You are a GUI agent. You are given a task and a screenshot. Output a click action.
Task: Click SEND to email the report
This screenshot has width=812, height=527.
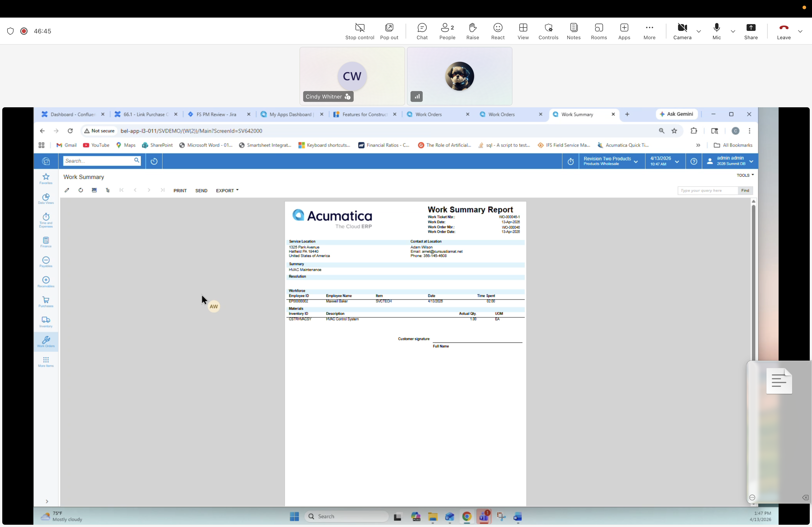click(x=201, y=190)
